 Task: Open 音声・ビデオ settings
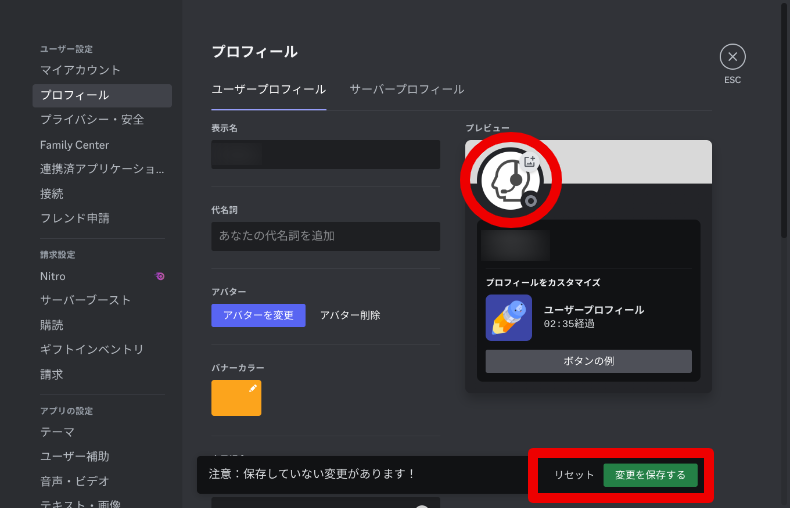point(102,481)
